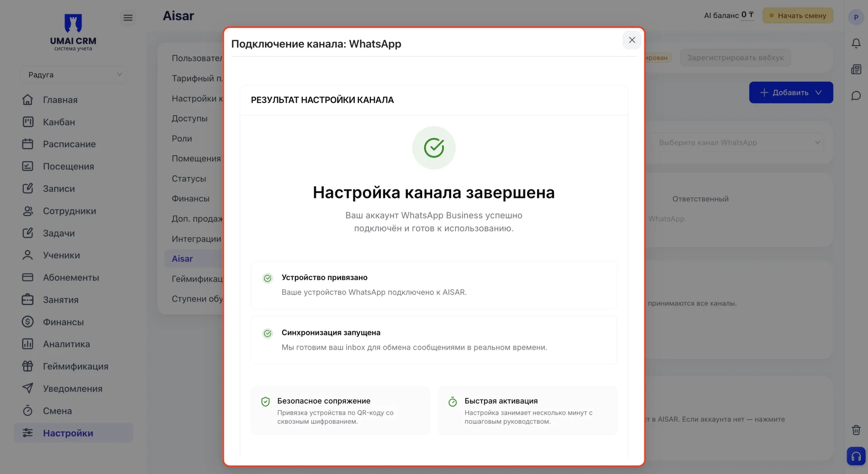Open Аналитика in the sidebar
The image size is (868, 474).
[73, 344]
